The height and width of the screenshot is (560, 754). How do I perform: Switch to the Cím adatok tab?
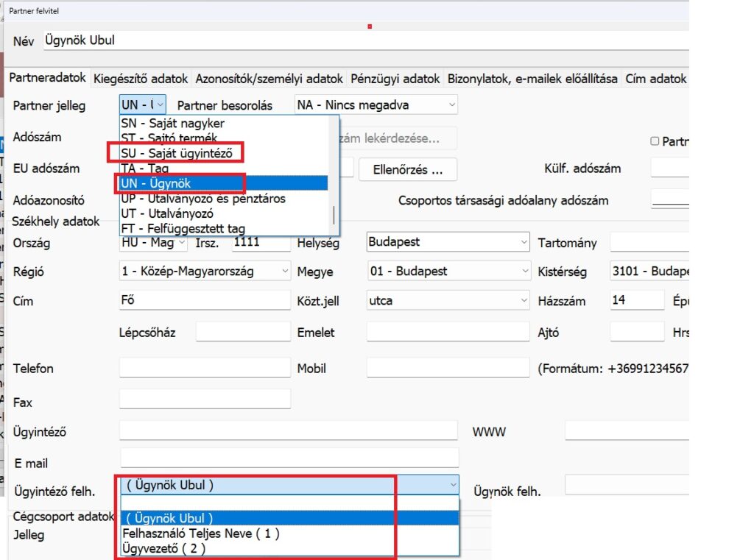(656, 79)
